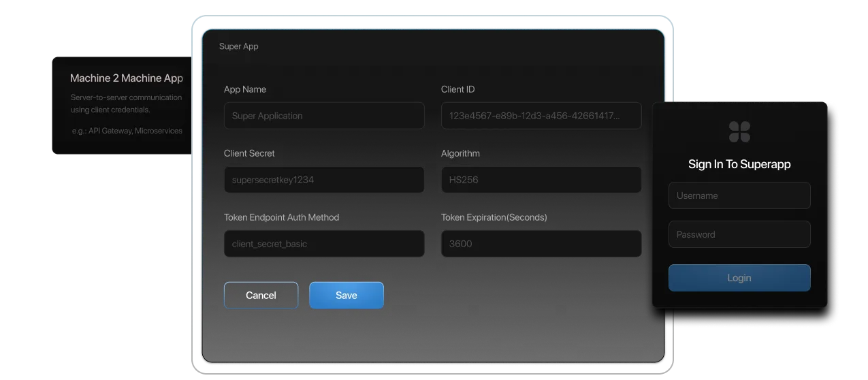Click the Token Endpoint Auth Method label
The image size is (868, 380).
(281, 217)
